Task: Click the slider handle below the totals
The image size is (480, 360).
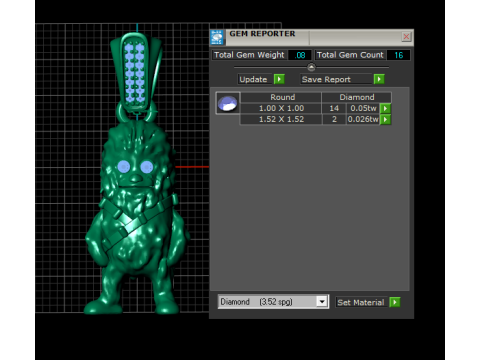Action: coord(311,67)
